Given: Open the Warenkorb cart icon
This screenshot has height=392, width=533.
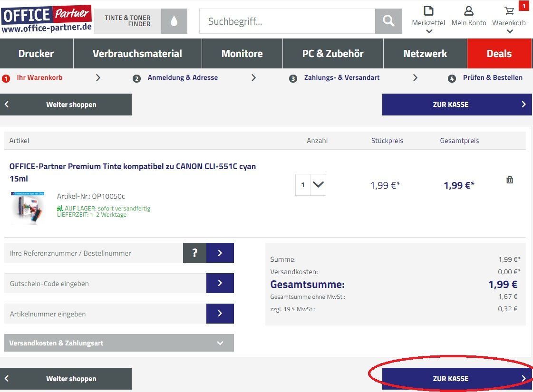Looking at the screenshot, I should click(x=509, y=11).
